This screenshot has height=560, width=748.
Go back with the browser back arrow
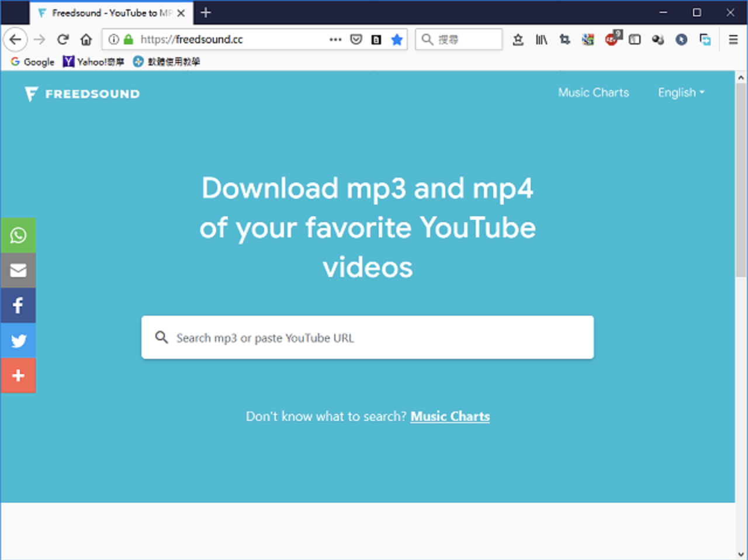click(x=15, y=39)
